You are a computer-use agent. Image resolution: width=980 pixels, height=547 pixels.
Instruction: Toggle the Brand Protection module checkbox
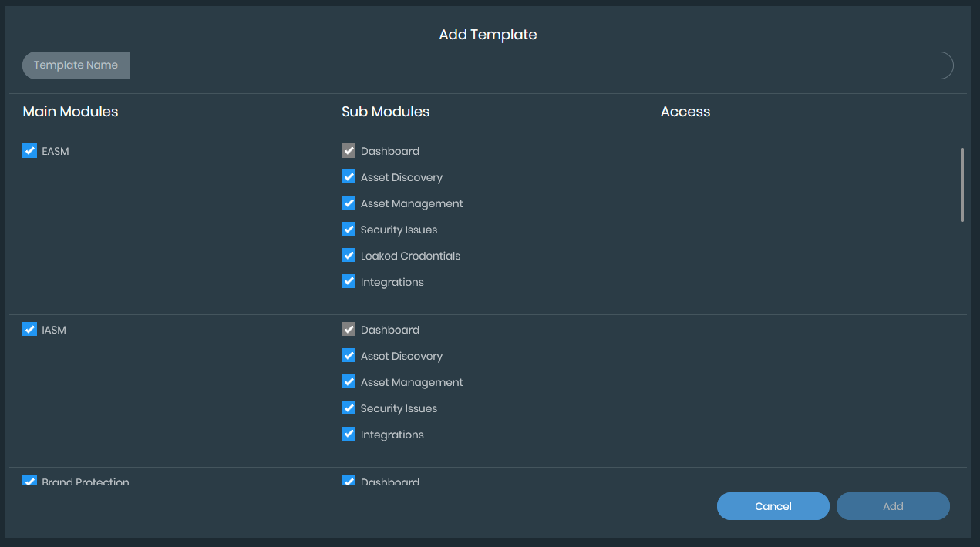pyautogui.click(x=30, y=482)
